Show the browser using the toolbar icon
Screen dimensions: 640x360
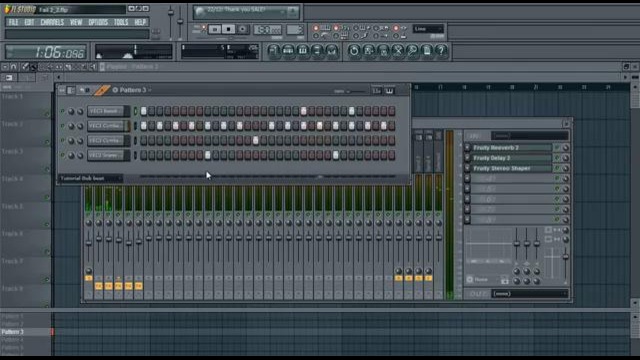(317, 51)
